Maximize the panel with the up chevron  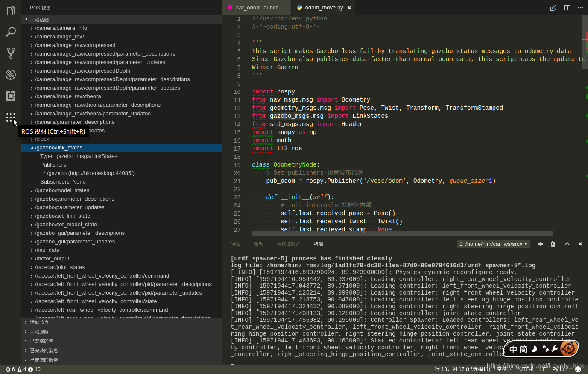coord(567,244)
